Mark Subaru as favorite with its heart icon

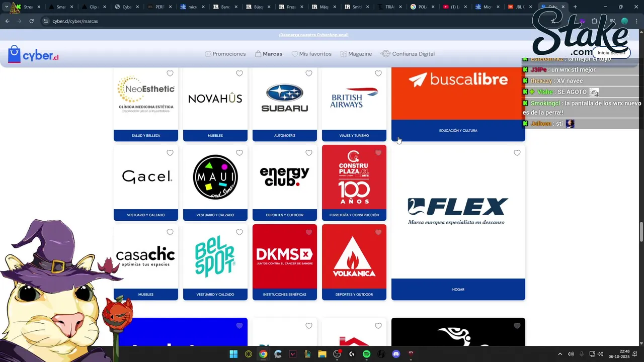[x=309, y=73]
